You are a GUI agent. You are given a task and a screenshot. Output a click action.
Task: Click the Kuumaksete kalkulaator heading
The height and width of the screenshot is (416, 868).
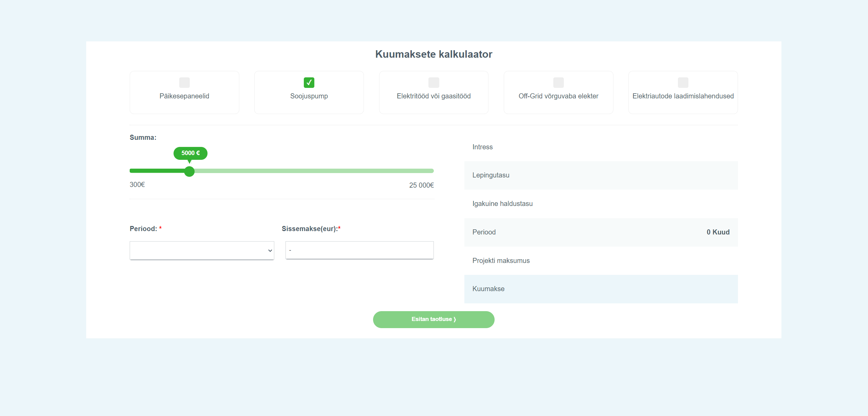click(434, 54)
